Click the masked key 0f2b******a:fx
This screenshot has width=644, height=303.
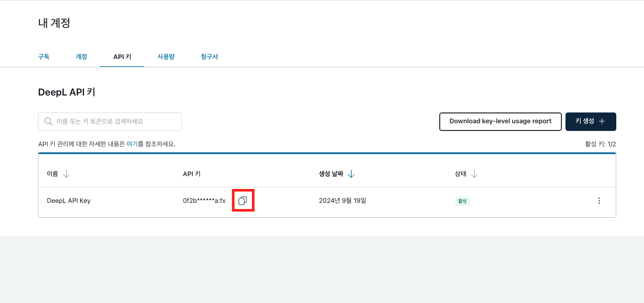[204, 201]
